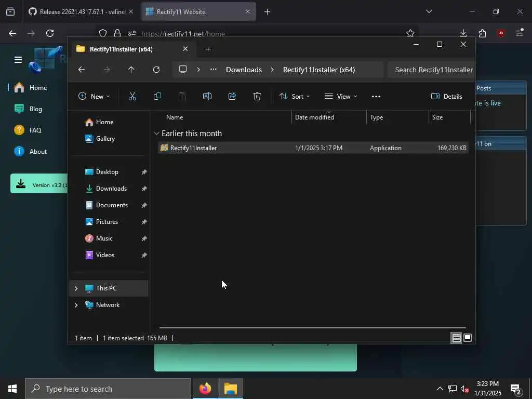Click the Search Rectify11Installer box
Screen dimensions: 532x399
pyautogui.click(x=431, y=70)
